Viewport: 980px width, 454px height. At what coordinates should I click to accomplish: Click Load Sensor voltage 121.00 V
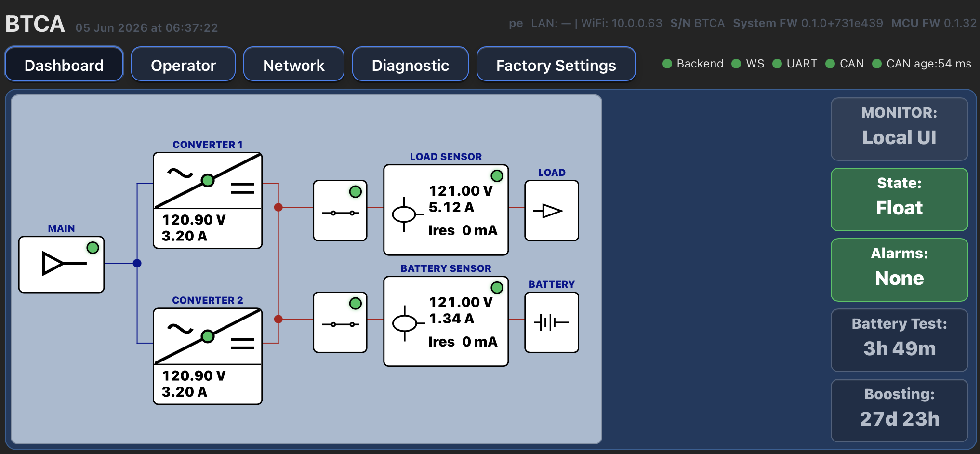[x=461, y=191]
